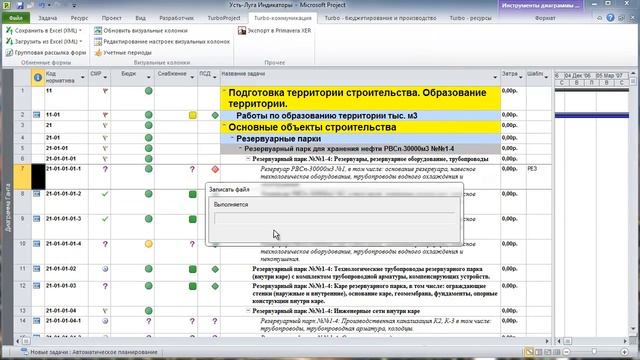Open the Бюдж column filter dropdown
This screenshot has height=360, width=640.
[149, 78]
